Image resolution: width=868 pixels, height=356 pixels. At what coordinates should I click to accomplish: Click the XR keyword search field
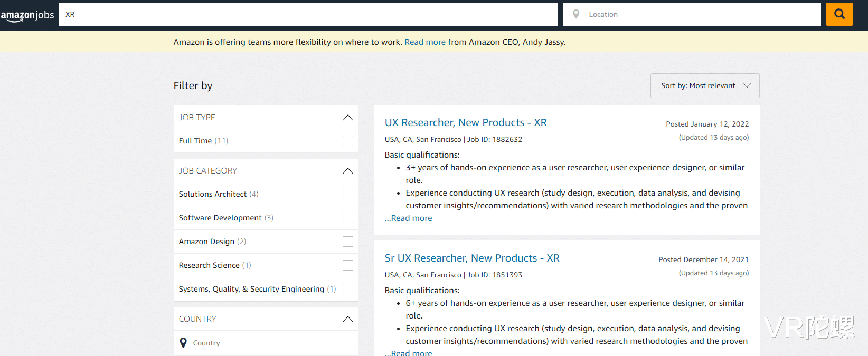pos(308,14)
